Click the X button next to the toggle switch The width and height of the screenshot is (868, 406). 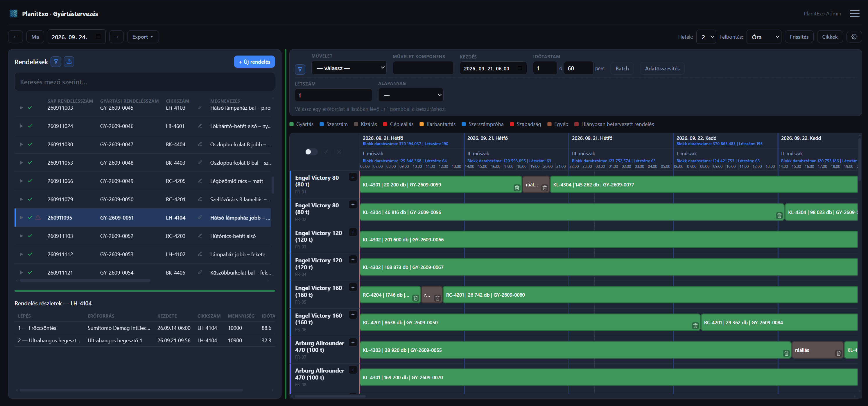pos(339,152)
